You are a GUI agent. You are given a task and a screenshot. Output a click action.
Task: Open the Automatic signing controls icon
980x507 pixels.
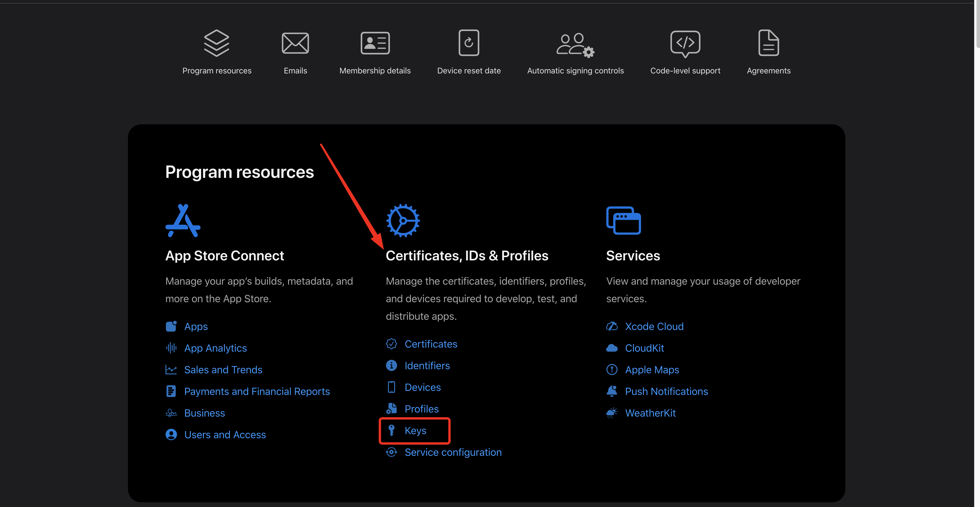575,45
